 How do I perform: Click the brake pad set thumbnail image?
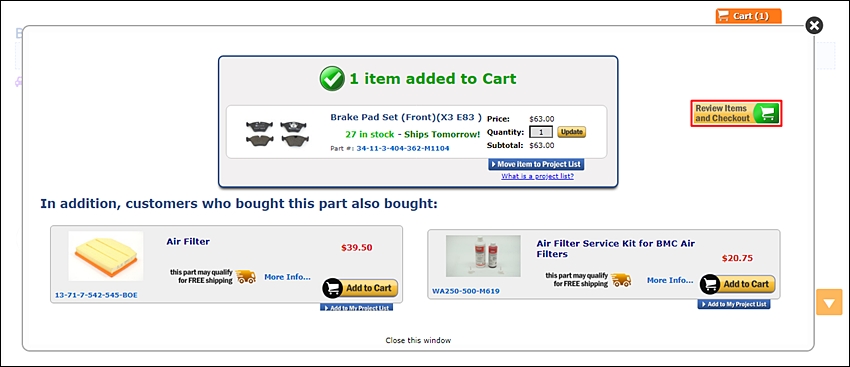pos(276,133)
